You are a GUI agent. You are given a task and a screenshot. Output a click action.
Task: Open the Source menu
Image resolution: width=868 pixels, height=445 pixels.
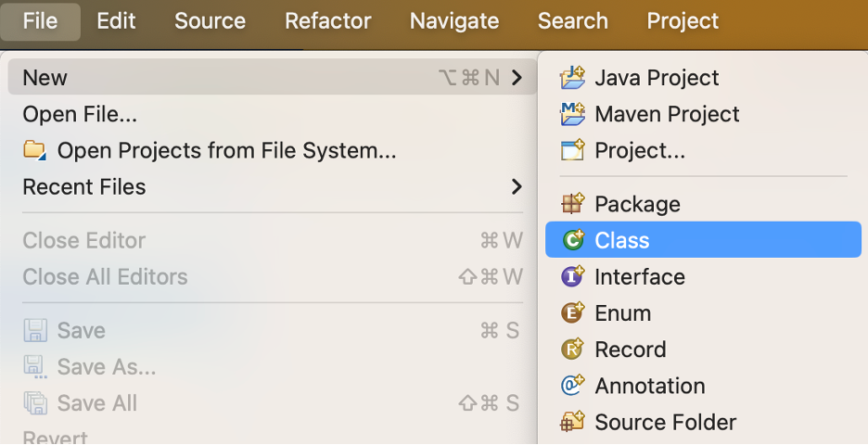coord(210,20)
